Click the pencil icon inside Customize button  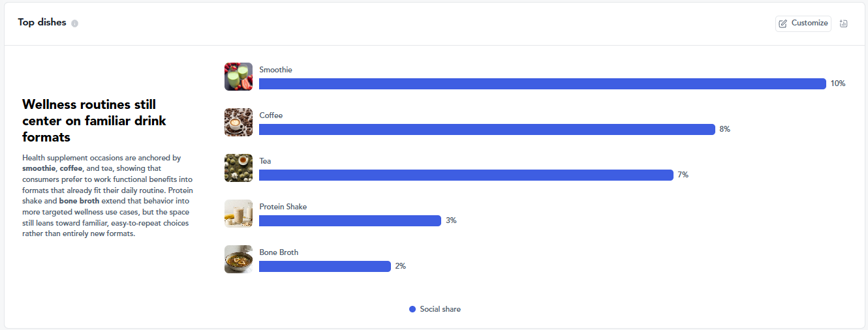pyautogui.click(x=783, y=23)
